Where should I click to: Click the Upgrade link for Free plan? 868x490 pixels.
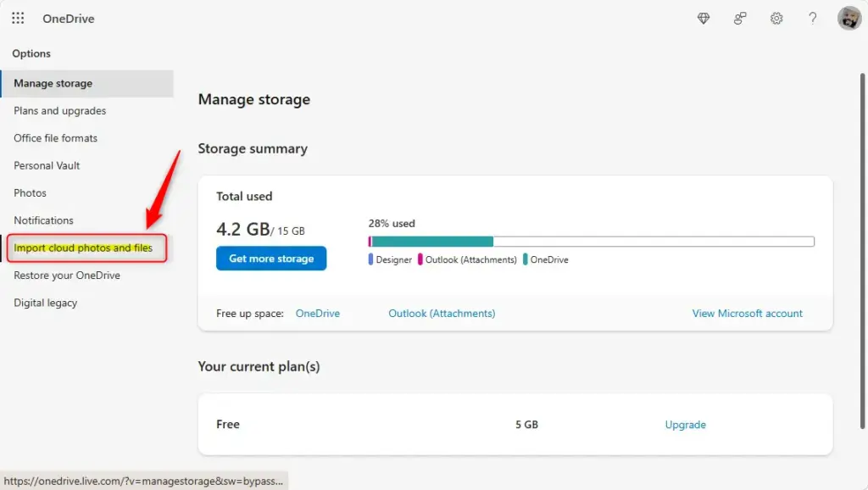tap(685, 425)
